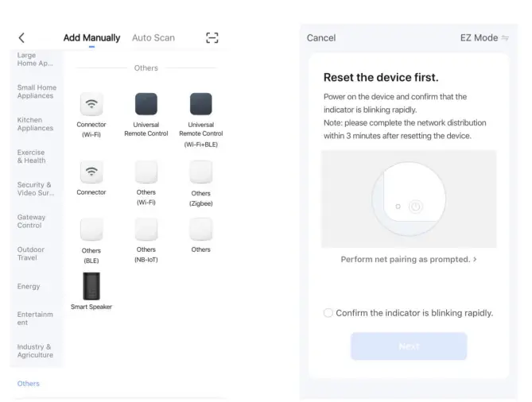This screenshot has width=532, height=402.
Task: Select the Others (Wi-Fi) device icon
Action: click(x=146, y=172)
